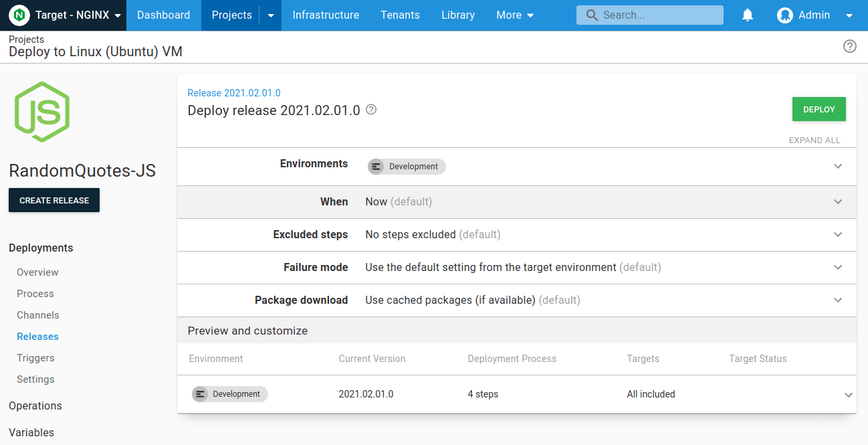The image size is (868, 445).
Task: Open the Infrastructure section
Action: tap(326, 15)
